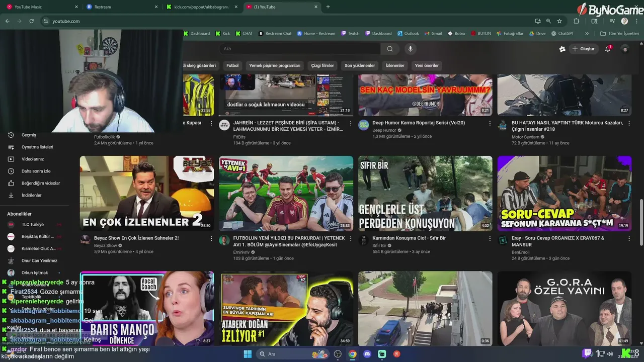Switch to the Restream browser tab
644x362 pixels.
tap(121, 7)
